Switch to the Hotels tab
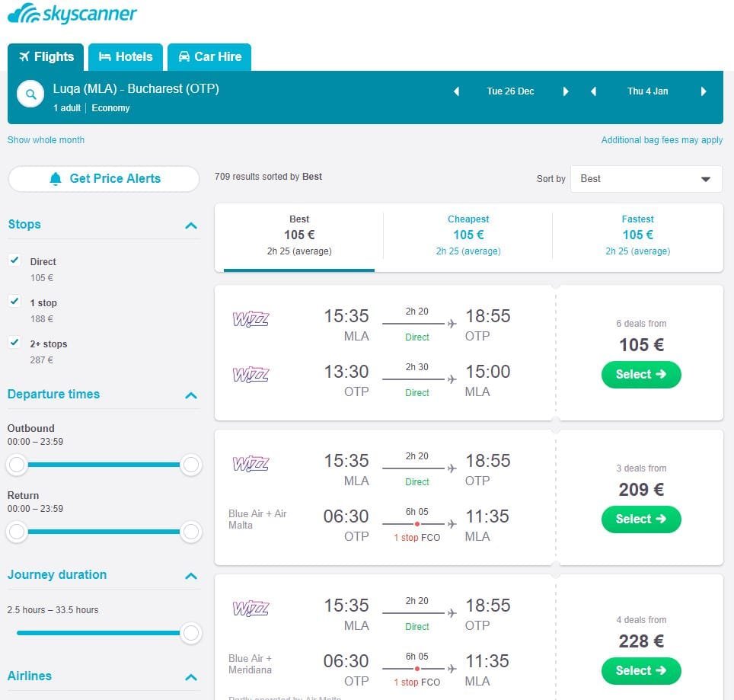This screenshot has height=700, width=734. tap(126, 56)
